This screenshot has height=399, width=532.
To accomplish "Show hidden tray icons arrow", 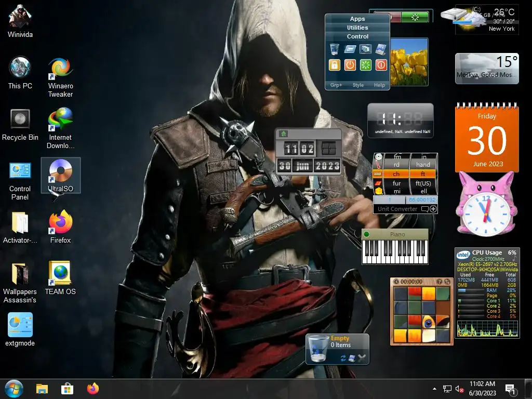I will pyautogui.click(x=434, y=389).
